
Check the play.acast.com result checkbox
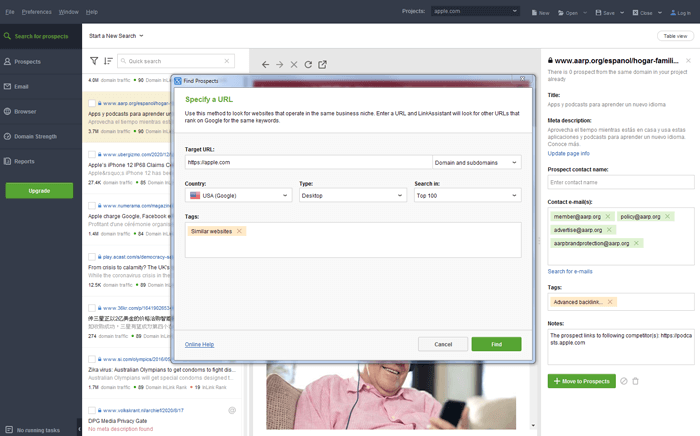[x=92, y=257]
